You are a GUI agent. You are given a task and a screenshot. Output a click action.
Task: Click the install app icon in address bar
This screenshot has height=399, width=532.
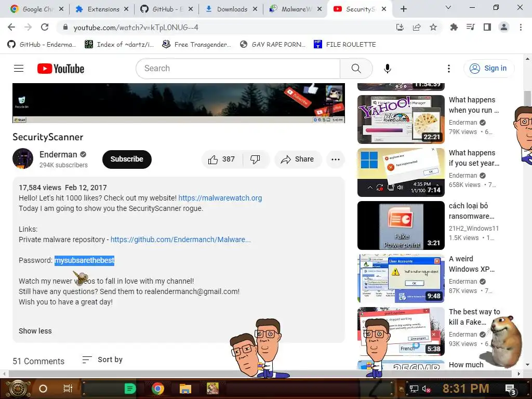(x=400, y=27)
